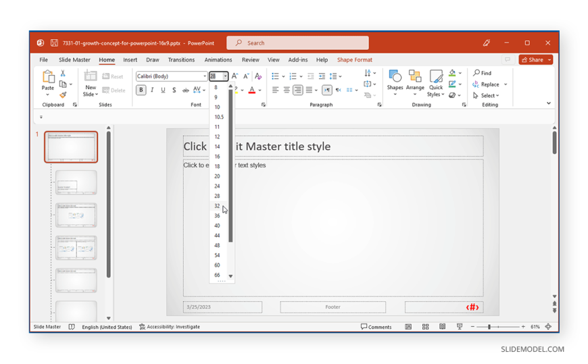This screenshot has width=588, height=364.
Task: Toggle Bold formatting
Action: pyautogui.click(x=141, y=90)
